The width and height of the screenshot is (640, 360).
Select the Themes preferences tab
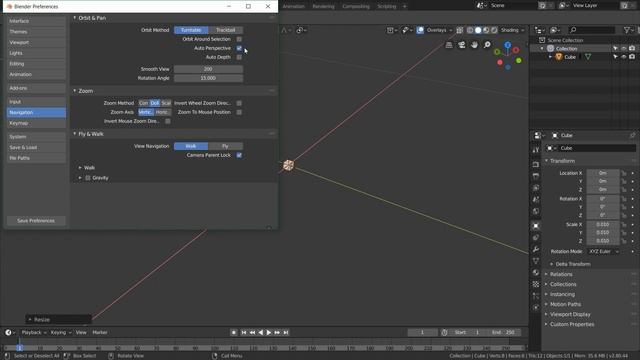coord(36,32)
